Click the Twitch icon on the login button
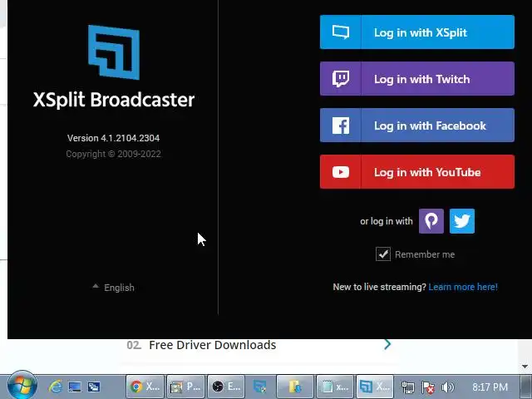The height and width of the screenshot is (399, 532). (x=341, y=79)
